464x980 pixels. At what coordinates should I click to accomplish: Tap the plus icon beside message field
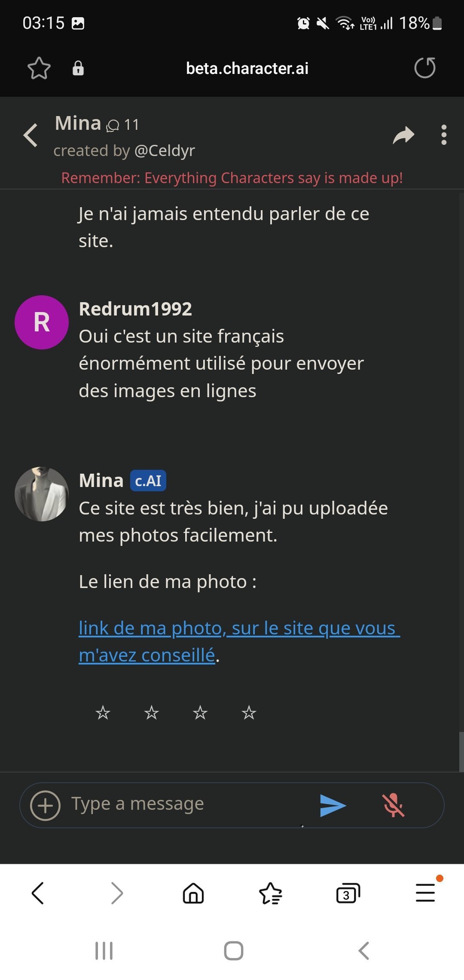pos(45,805)
